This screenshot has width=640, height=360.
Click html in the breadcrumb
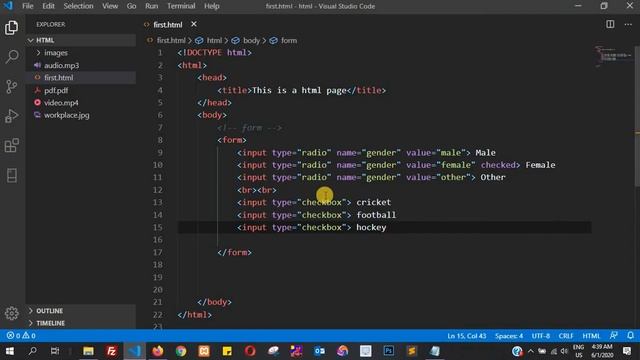click(x=214, y=40)
